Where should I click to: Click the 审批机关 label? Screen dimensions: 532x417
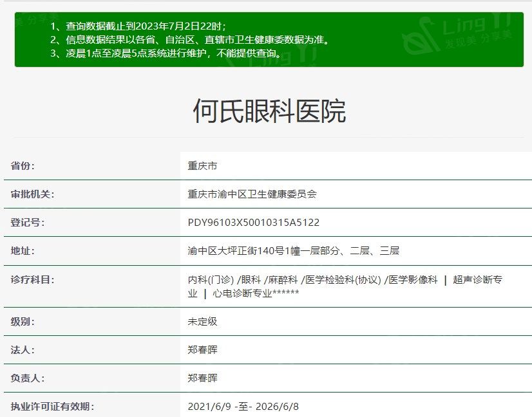pyautogui.click(x=32, y=194)
